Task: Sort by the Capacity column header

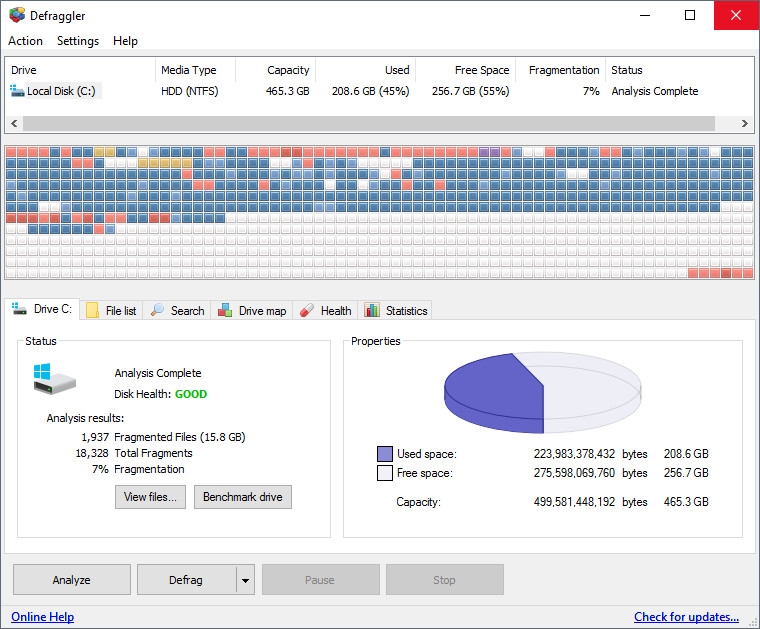Action: 275,70
